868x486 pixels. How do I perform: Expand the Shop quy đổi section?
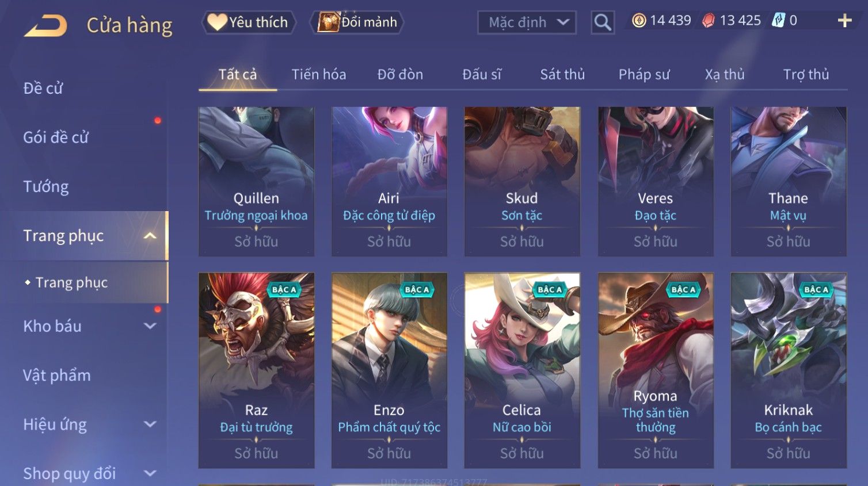pos(150,473)
